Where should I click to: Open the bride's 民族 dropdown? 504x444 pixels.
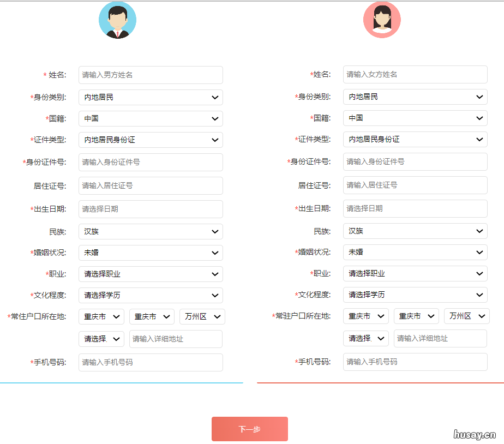tap(415, 231)
